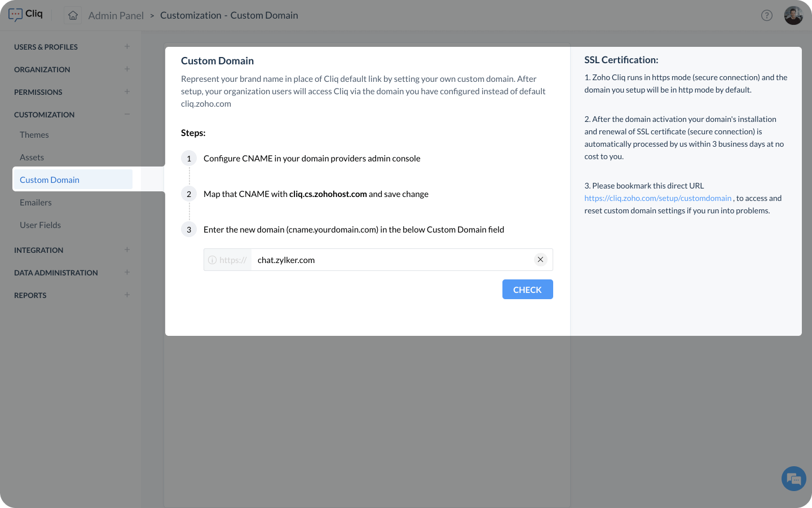
Task: Expand the Organization section
Action: (x=127, y=69)
